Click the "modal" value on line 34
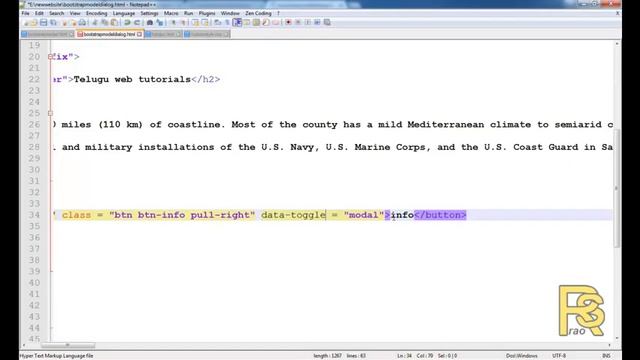This screenshot has width=640, height=360. (364, 215)
